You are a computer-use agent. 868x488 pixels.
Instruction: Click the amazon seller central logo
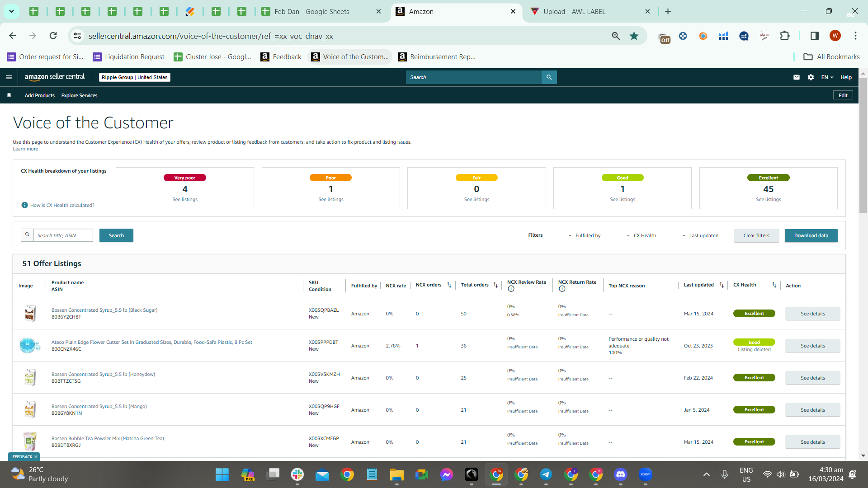point(55,77)
